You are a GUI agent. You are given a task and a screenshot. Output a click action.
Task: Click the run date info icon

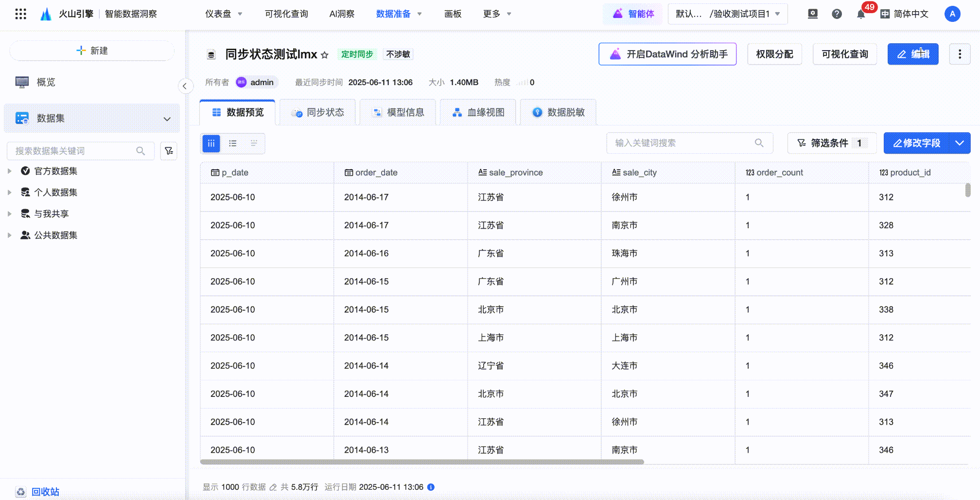[x=431, y=487]
